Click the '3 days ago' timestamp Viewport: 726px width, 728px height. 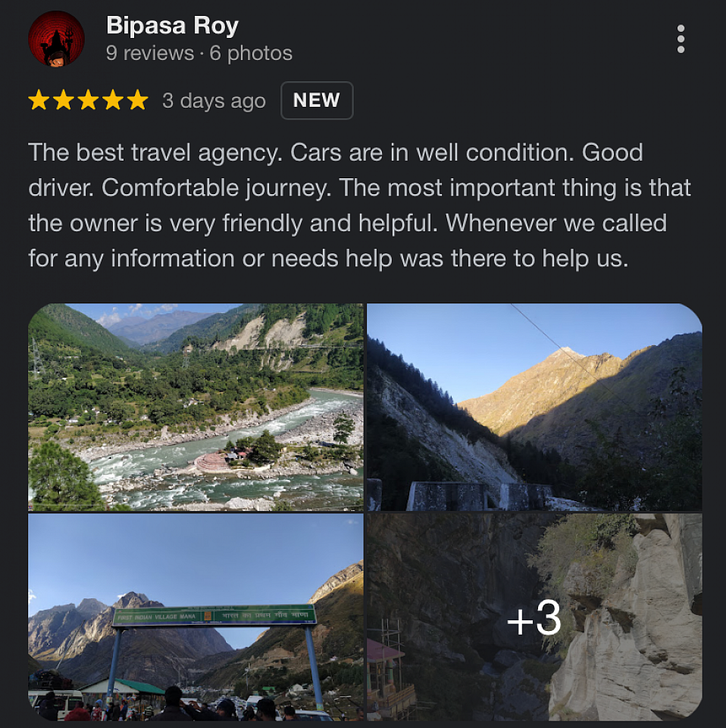214,101
